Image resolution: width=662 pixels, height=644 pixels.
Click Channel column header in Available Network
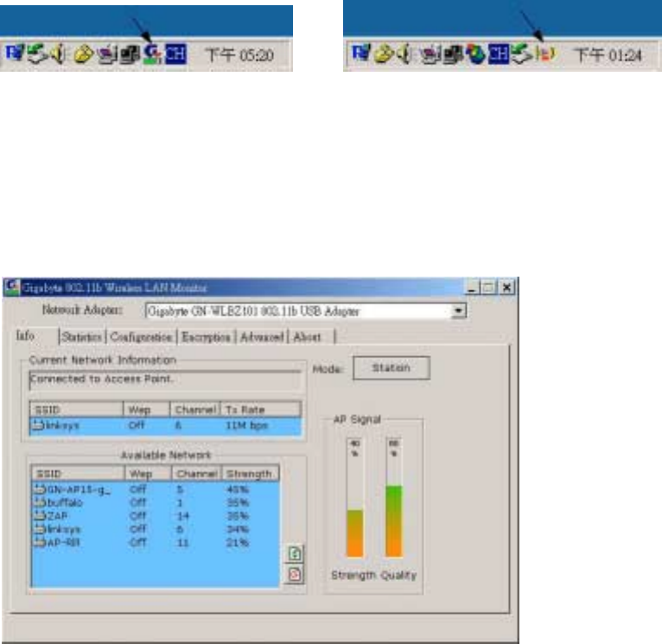click(x=197, y=474)
